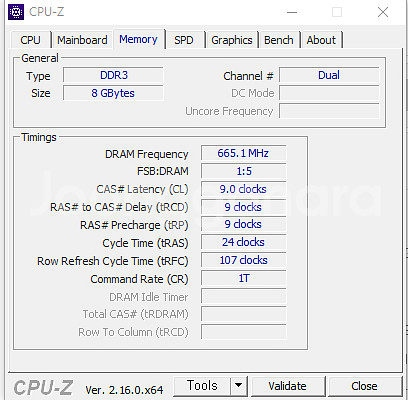Select the Memory tab

(x=138, y=39)
